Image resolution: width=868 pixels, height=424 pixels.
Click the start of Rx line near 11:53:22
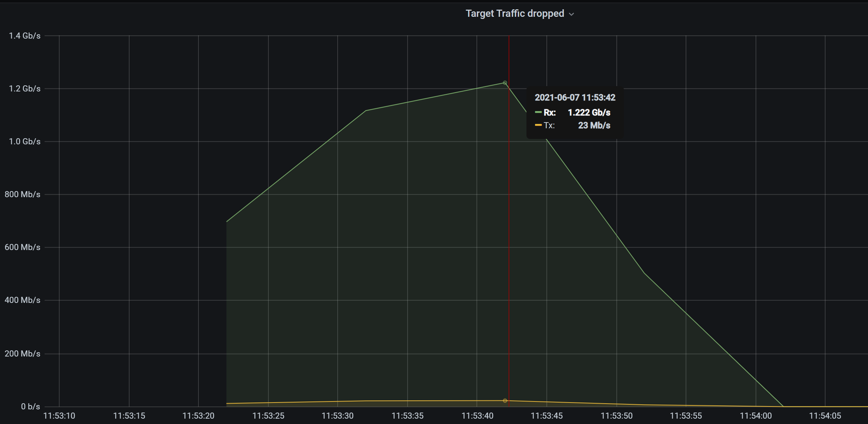point(227,221)
